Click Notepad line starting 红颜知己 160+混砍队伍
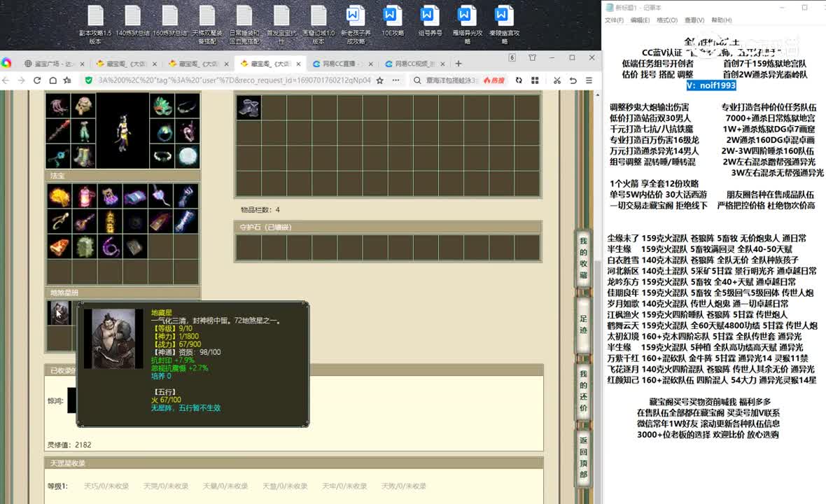The width and height of the screenshot is (826, 504). point(712,379)
